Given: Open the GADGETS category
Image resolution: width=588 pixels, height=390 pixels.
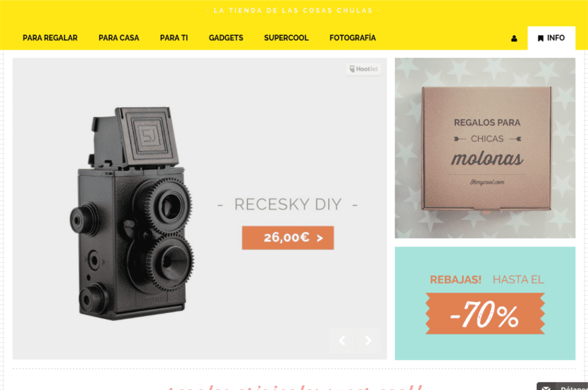Looking at the screenshot, I should [226, 38].
